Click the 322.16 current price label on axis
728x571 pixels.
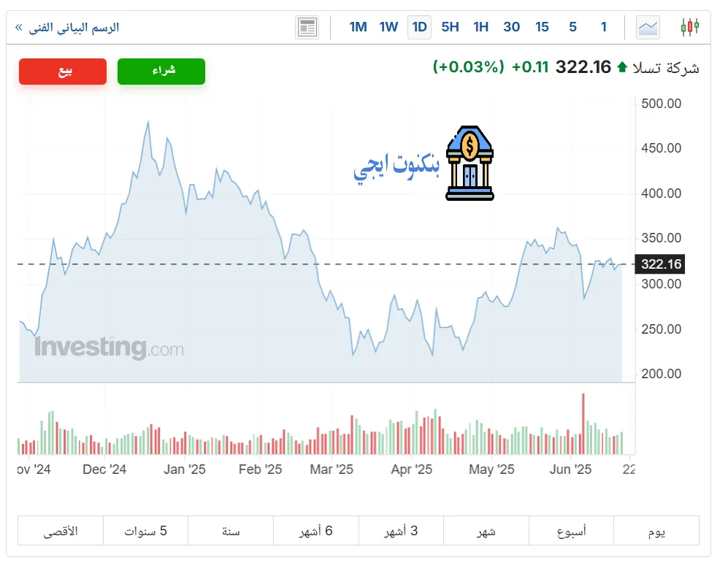click(661, 264)
